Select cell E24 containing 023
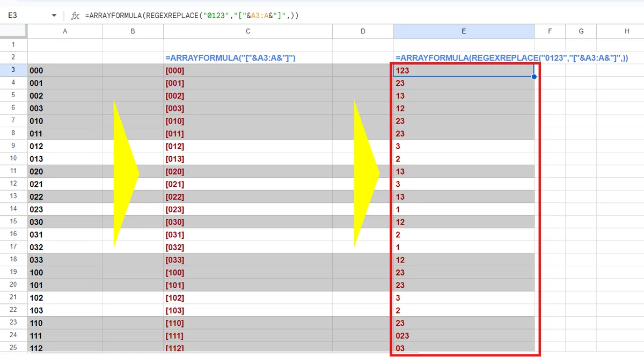Image resolution: width=644 pixels, height=357 pixels. click(464, 336)
